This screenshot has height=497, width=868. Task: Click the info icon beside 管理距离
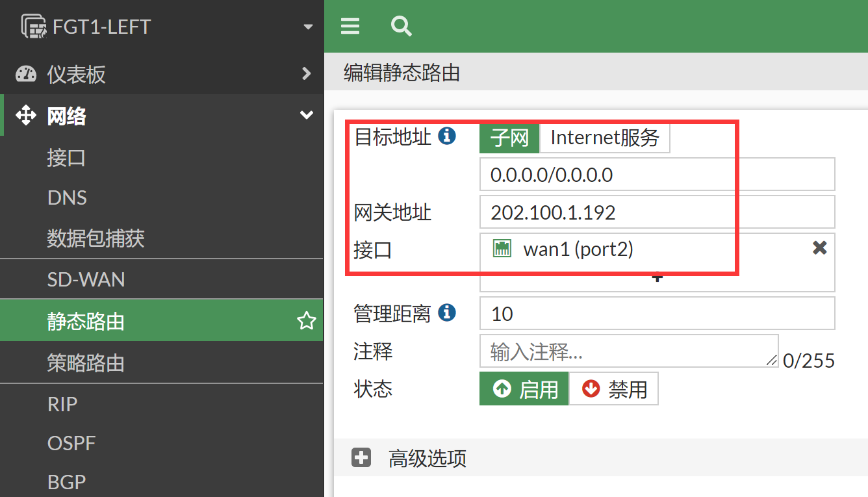[x=447, y=313]
